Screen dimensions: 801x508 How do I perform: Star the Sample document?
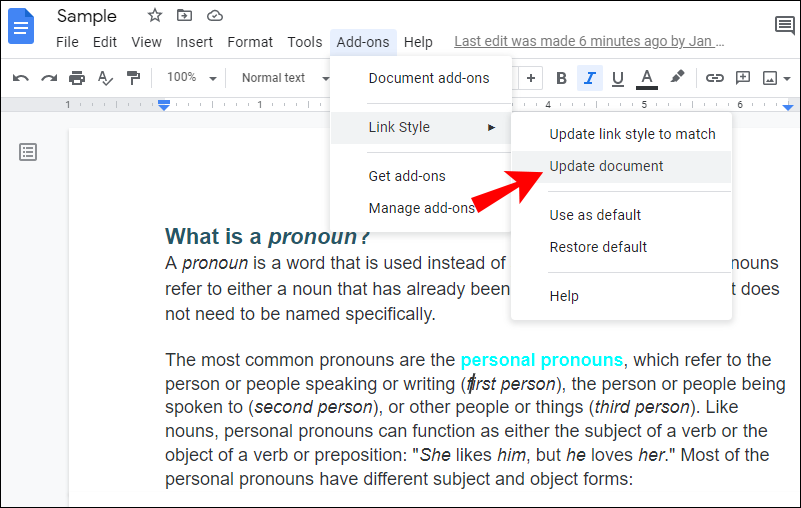pos(154,15)
